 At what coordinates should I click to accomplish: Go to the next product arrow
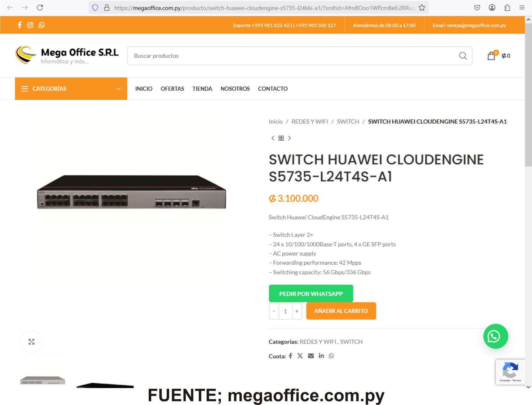click(290, 138)
